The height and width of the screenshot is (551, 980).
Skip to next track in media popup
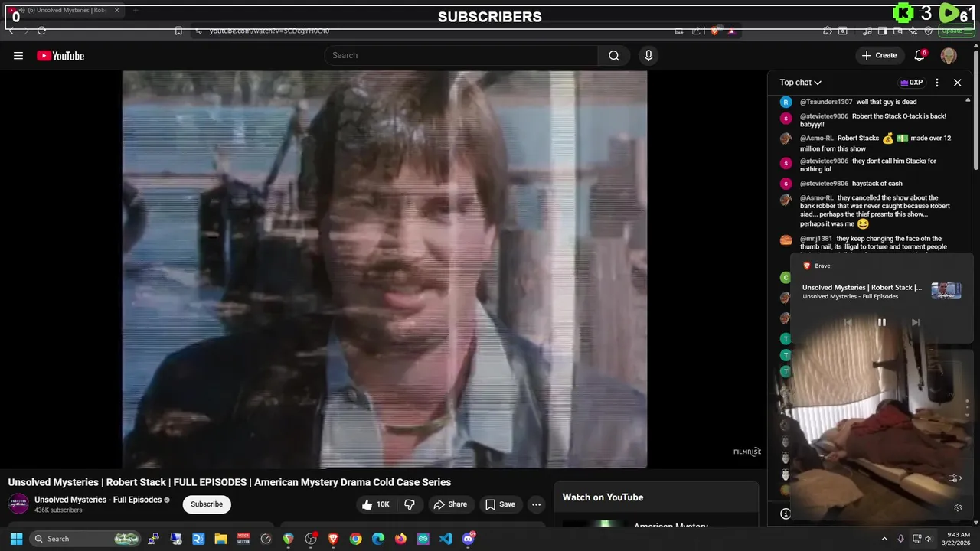click(x=915, y=322)
